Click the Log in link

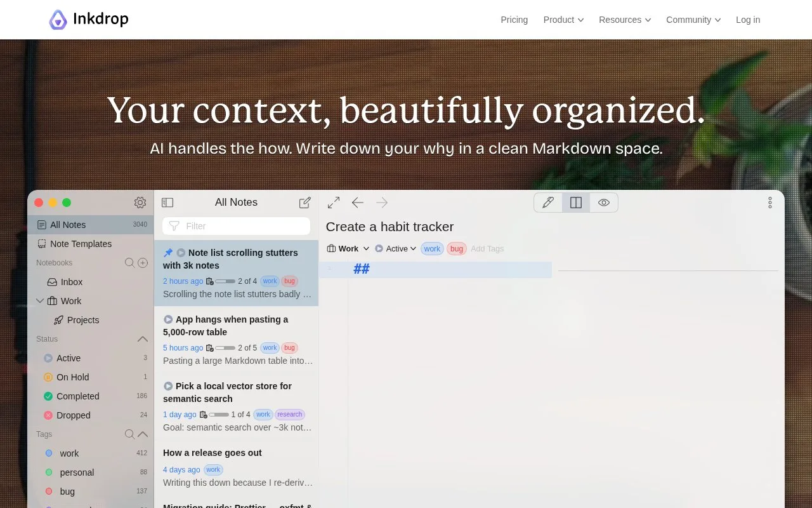748,20
